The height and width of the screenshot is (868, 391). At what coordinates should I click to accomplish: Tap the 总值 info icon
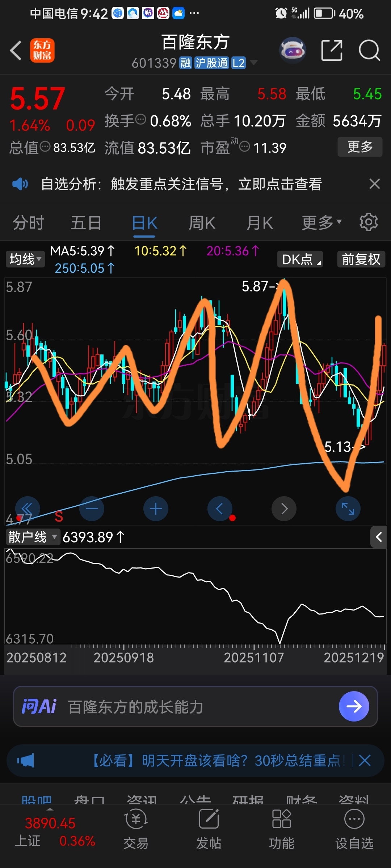45,146
